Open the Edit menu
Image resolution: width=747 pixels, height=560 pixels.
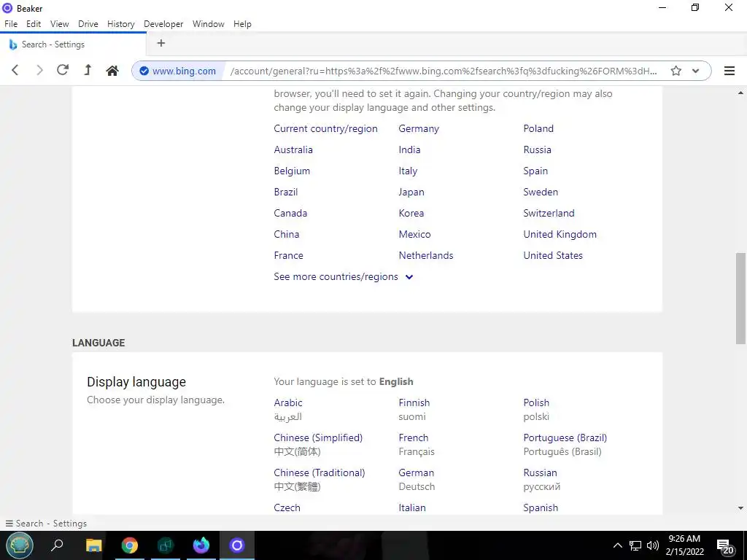click(34, 24)
